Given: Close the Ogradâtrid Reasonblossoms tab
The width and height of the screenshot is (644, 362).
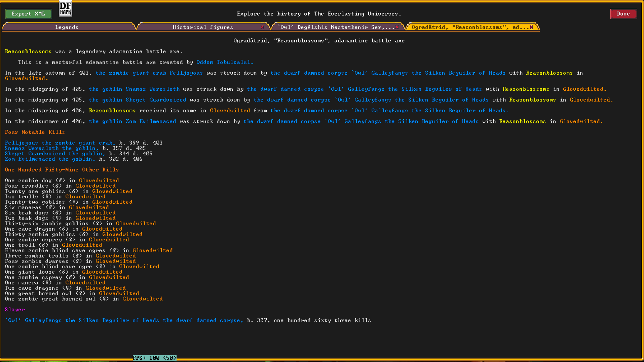Looking at the screenshot, I should pos(531,27).
